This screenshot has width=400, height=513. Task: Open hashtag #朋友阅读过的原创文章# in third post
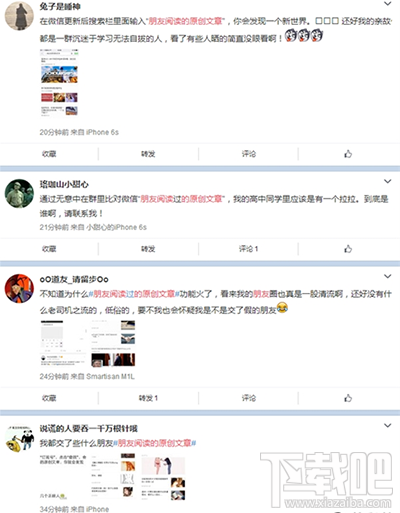coord(134,294)
